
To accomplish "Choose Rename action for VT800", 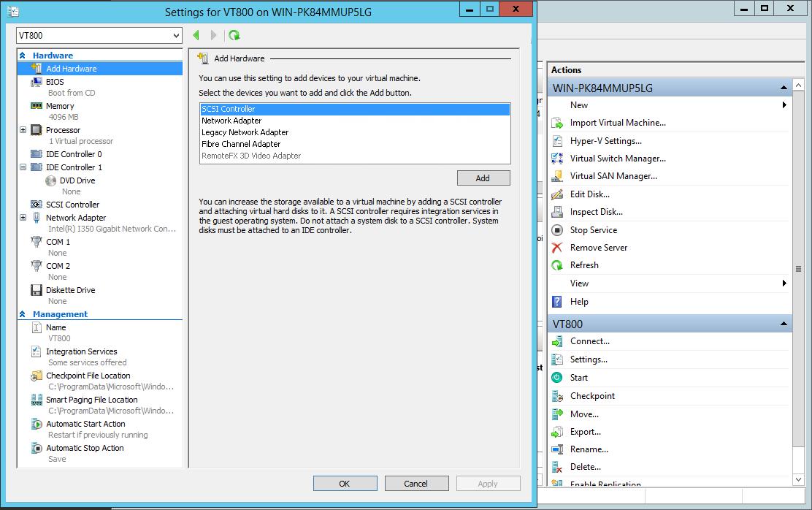I will (589, 449).
